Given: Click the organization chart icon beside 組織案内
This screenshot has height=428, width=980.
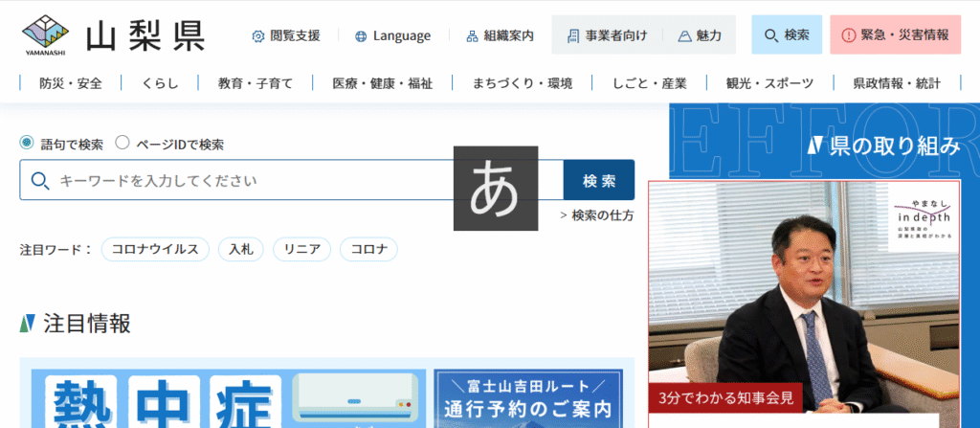Looking at the screenshot, I should coord(473,36).
